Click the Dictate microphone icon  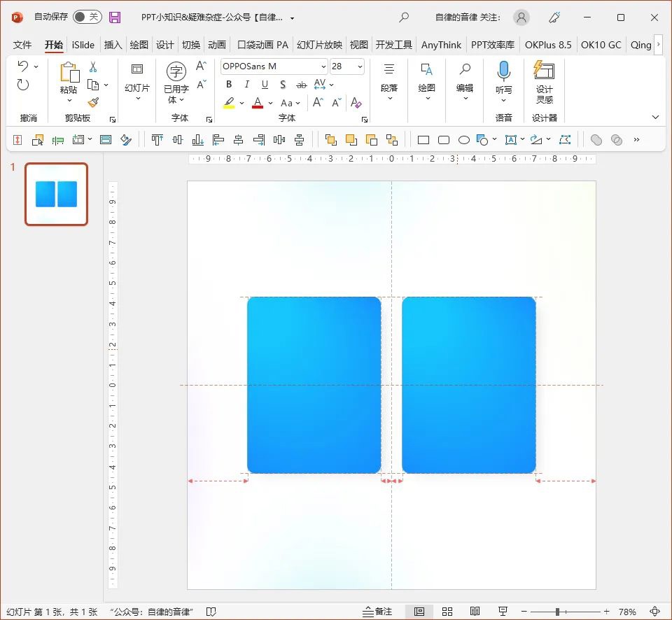503,71
